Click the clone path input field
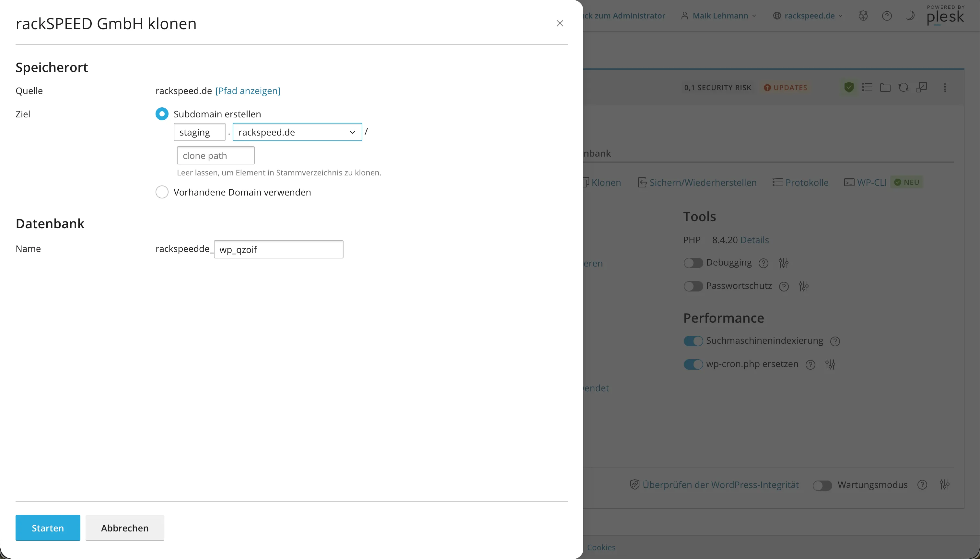Image resolution: width=980 pixels, height=559 pixels. tap(216, 156)
